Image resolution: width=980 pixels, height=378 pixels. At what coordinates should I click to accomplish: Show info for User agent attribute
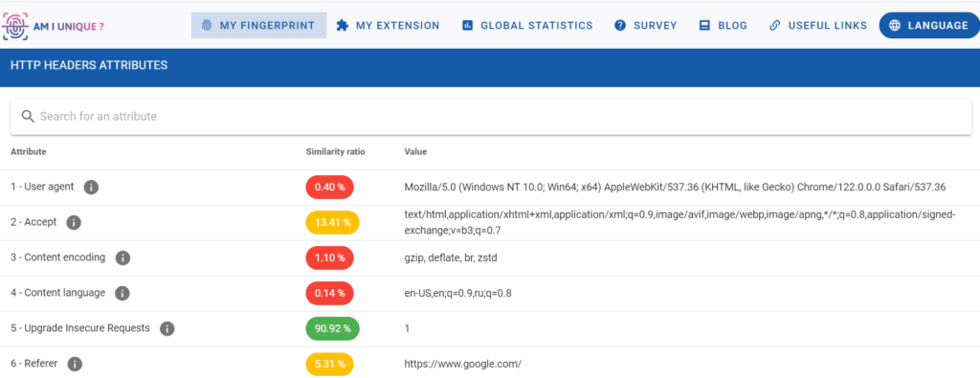91,187
